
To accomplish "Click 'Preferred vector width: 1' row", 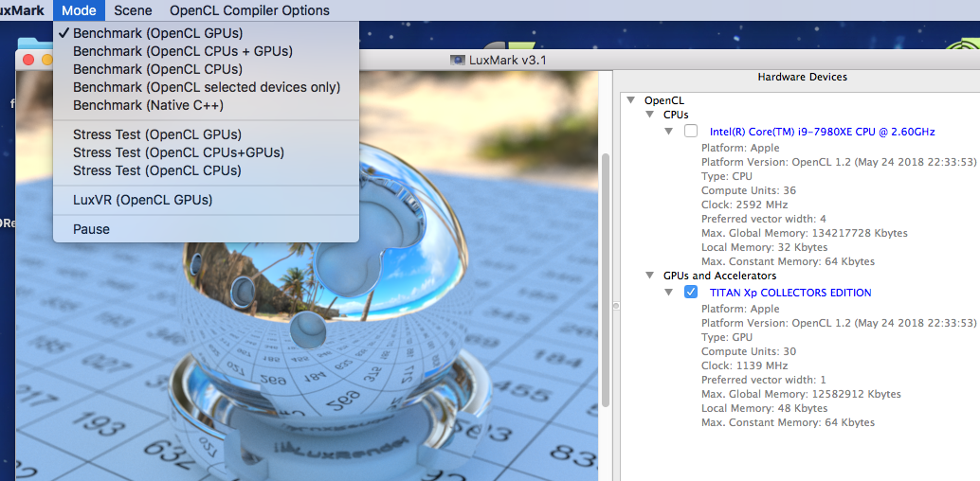I will (763, 380).
